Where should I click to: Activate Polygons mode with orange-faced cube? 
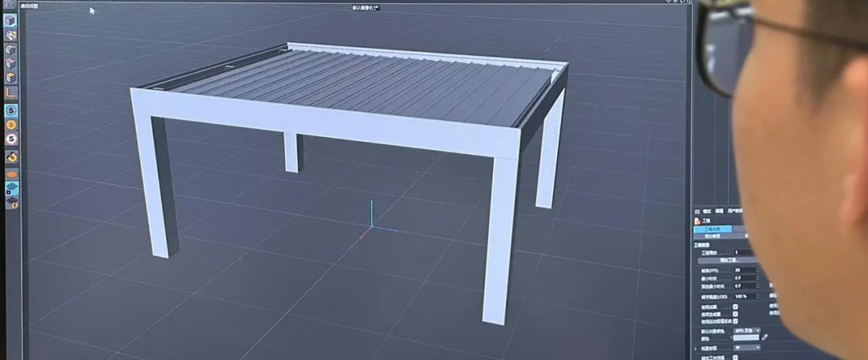click(11, 78)
